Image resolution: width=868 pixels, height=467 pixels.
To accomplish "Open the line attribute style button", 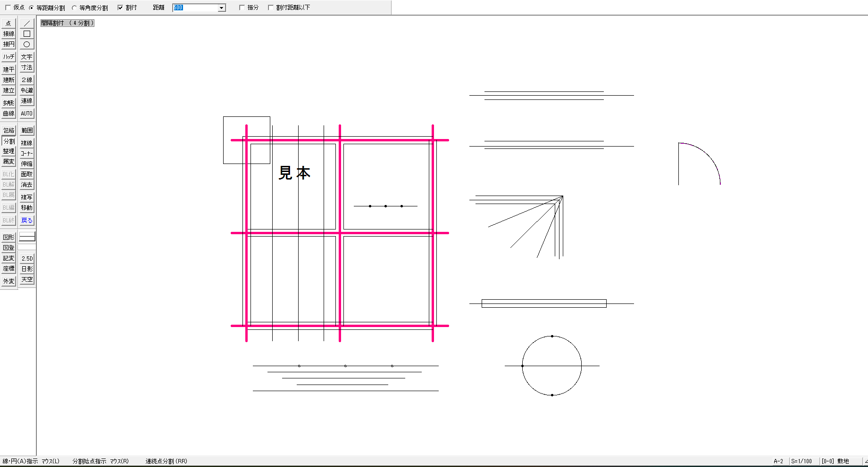I will pyautogui.click(x=27, y=237).
